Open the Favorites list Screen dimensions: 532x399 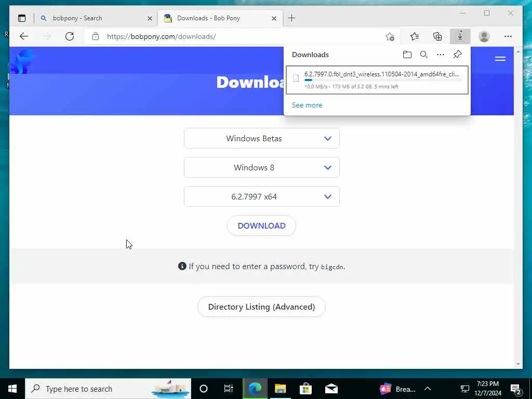(x=414, y=36)
